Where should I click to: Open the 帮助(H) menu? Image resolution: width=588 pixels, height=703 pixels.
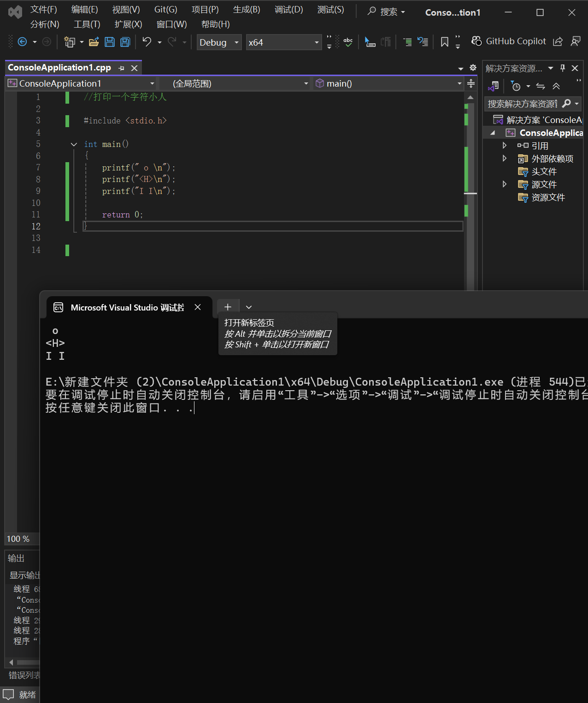216,24
